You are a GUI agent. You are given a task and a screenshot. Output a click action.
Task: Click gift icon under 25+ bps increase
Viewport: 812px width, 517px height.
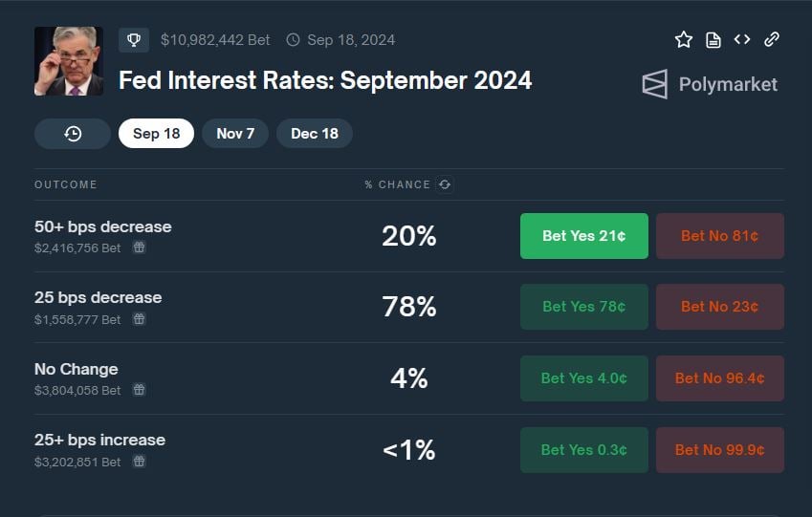139,462
